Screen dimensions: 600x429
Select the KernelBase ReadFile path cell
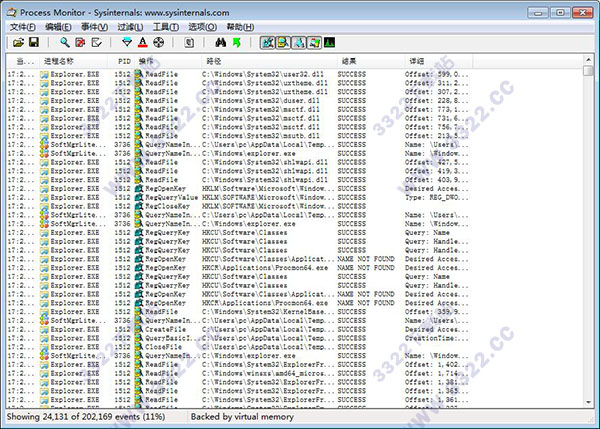[268, 312]
